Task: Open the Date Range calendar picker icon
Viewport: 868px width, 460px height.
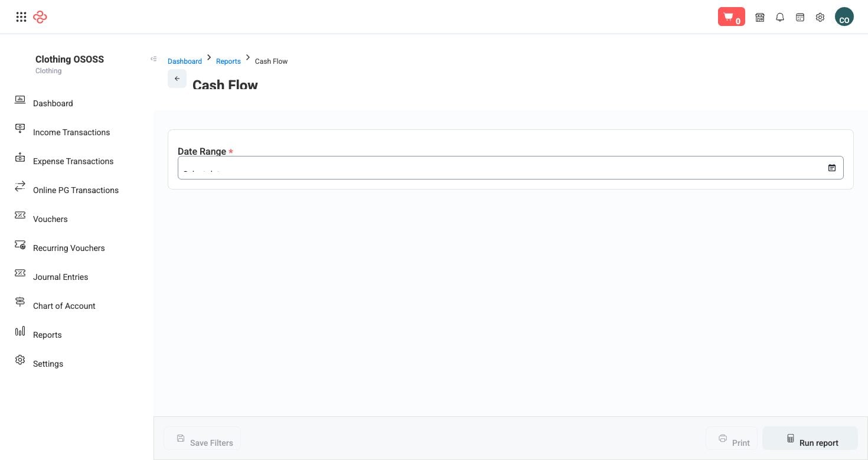Action: [832, 168]
